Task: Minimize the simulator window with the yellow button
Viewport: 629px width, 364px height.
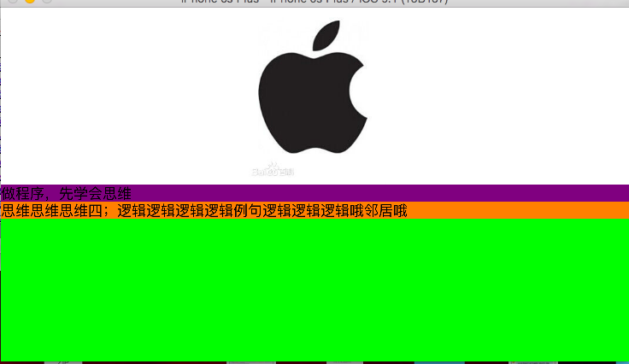Action: tap(30, 1)
